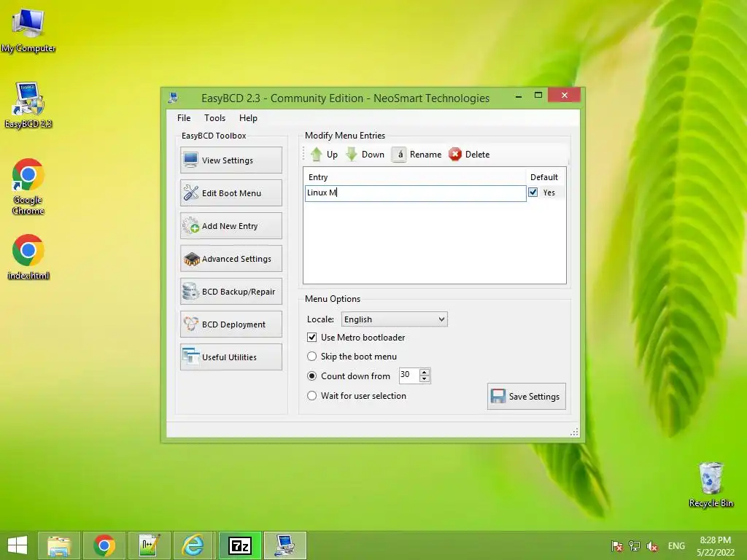This screenshot has height=560, width=747.
Task: Select Wait for user selection
Action: tap(312, 396)
